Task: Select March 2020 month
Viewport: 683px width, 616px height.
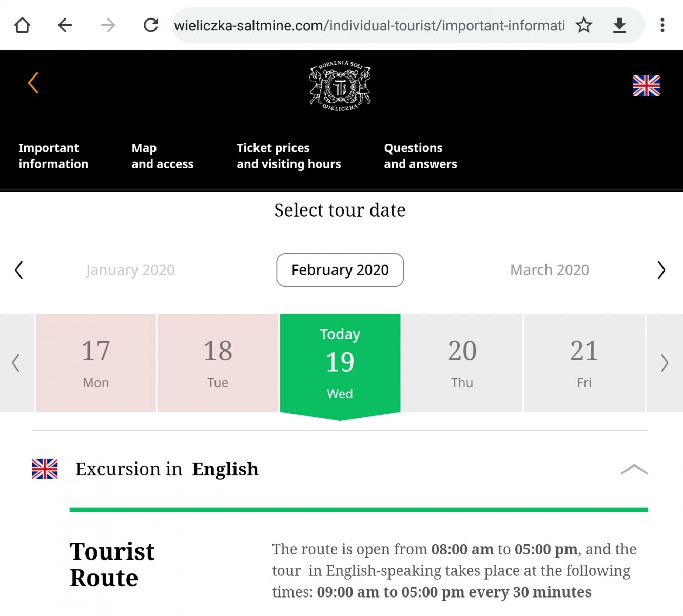Action: coord(549,270)
